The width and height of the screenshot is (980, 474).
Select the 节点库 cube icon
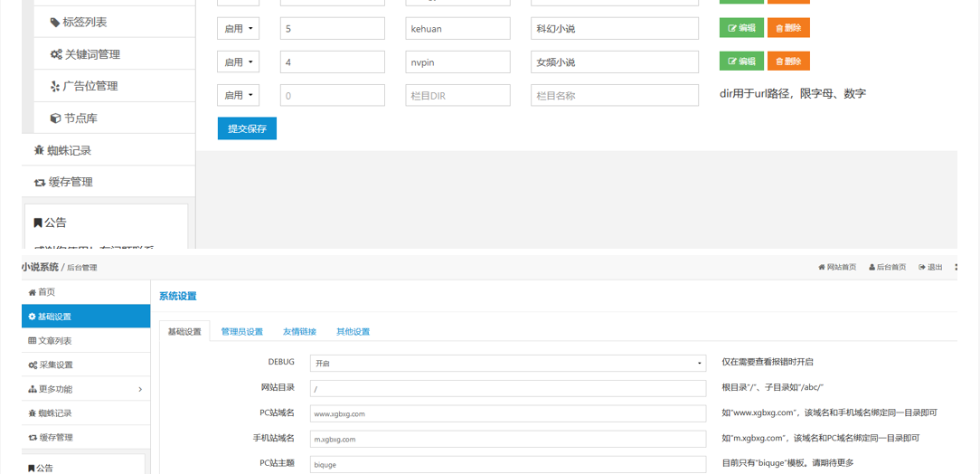(55, 118)
